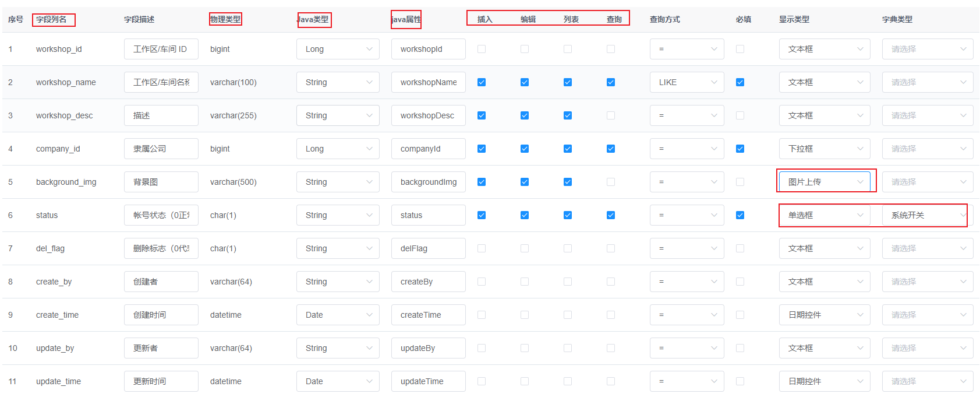Edit Java property field delFlag
Viewport: 980px width, 397px height.
click(x=429, y=248)
